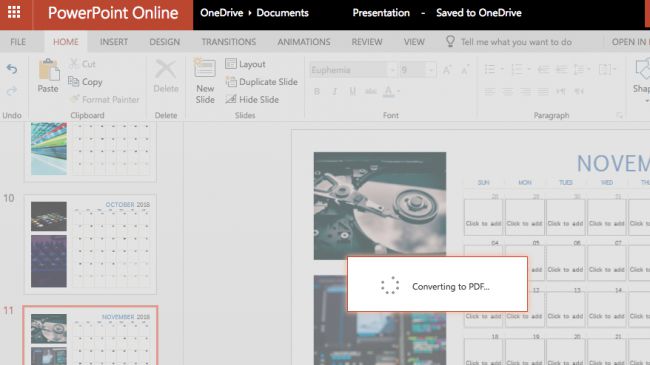Switch to the TRANSITIONS tab

228,42
